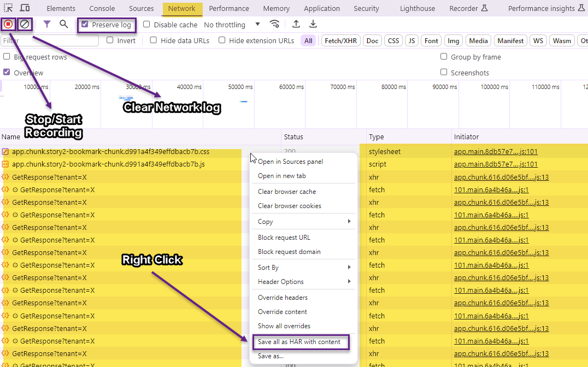Sort by the Name column header
Viewport: 588px width, 367px height.
point(140,137)
